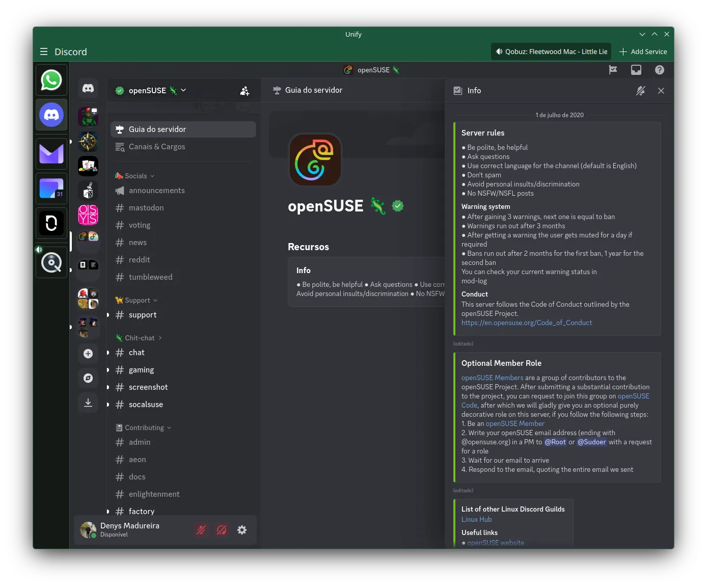Click the Qobuz now playing indicator

point(551,51)
